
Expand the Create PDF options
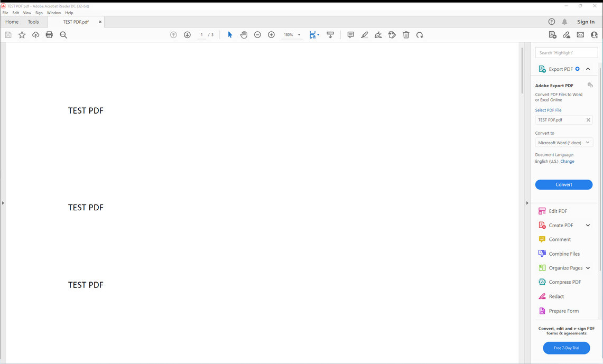[588, 225]
